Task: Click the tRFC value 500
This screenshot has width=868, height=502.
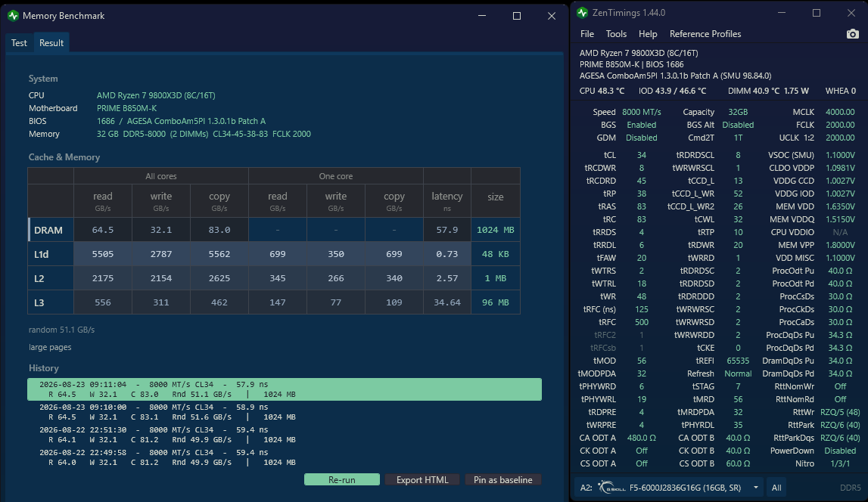Action: pyautogui.click(x=642, y=322)
